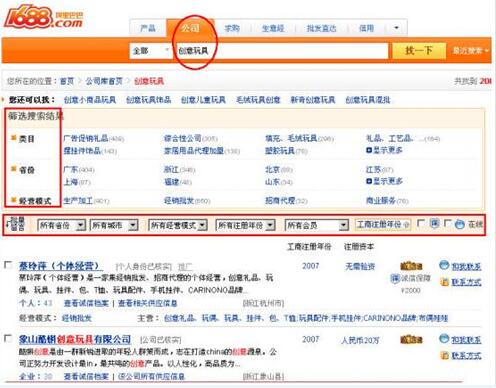Tick the checkbox beside 蔡玲萍（个体经营）

[8, 265]
